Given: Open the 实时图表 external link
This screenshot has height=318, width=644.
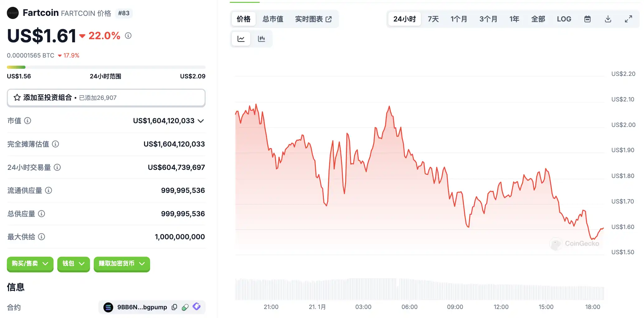Looking at the screenshot, I should pyautogui.click(x=313, y=19).
